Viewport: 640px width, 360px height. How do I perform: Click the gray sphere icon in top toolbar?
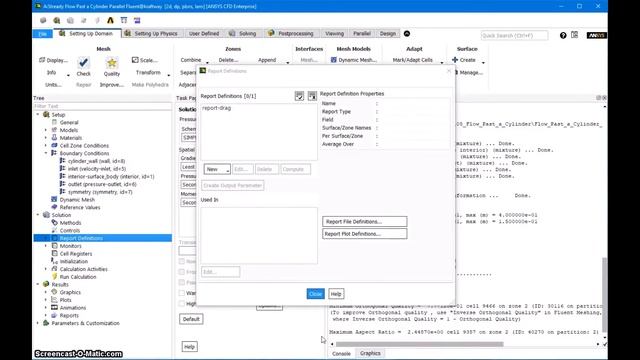click(x=43, y=20)
